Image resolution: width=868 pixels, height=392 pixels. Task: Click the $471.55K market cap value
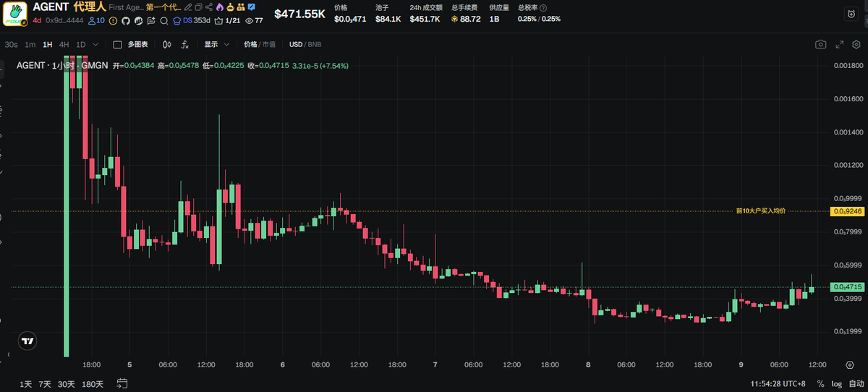click(x=299, y=14)
